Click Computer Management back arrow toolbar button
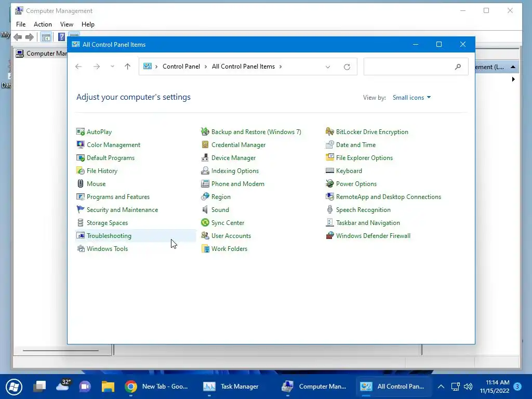Image resolution: width=532 pixels, height=399 pixels. pyautogui.click(x=18, y=37)
